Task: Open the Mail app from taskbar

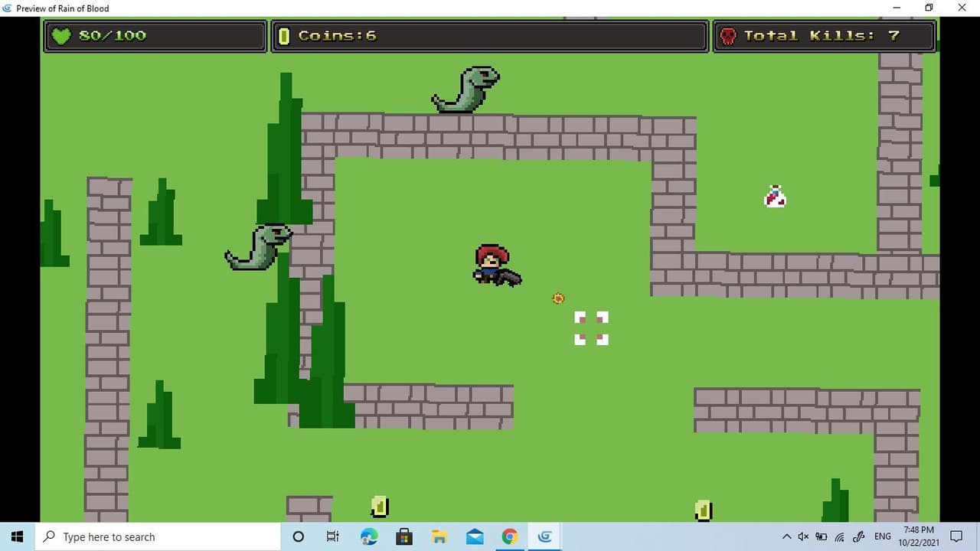Action: coord(475,536)
